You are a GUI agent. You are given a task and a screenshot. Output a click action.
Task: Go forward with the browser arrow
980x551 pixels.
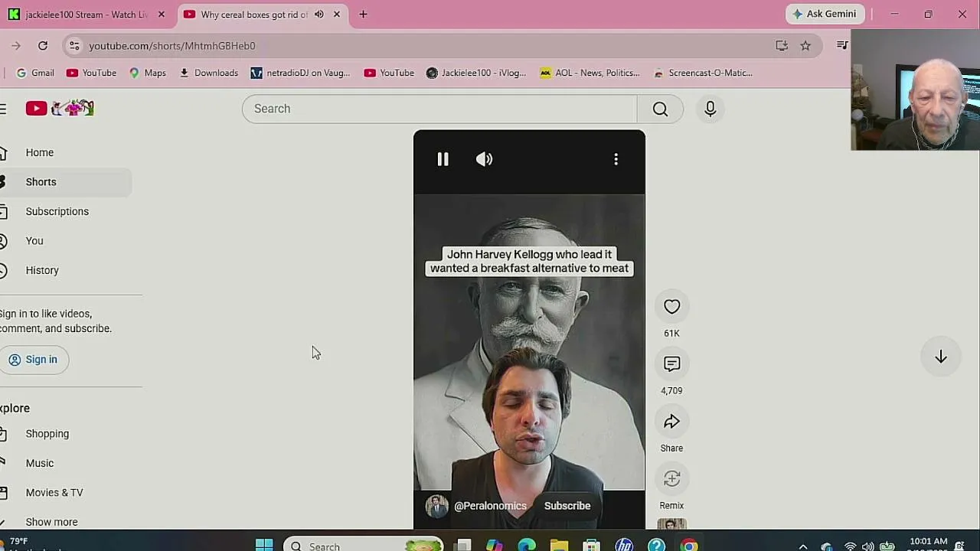pos(15,46)
